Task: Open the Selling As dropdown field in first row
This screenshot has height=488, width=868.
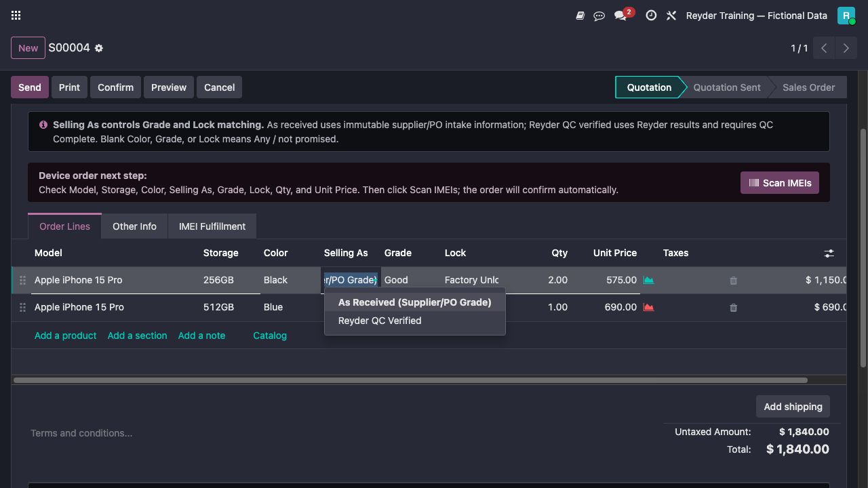Action: [351, 280]
